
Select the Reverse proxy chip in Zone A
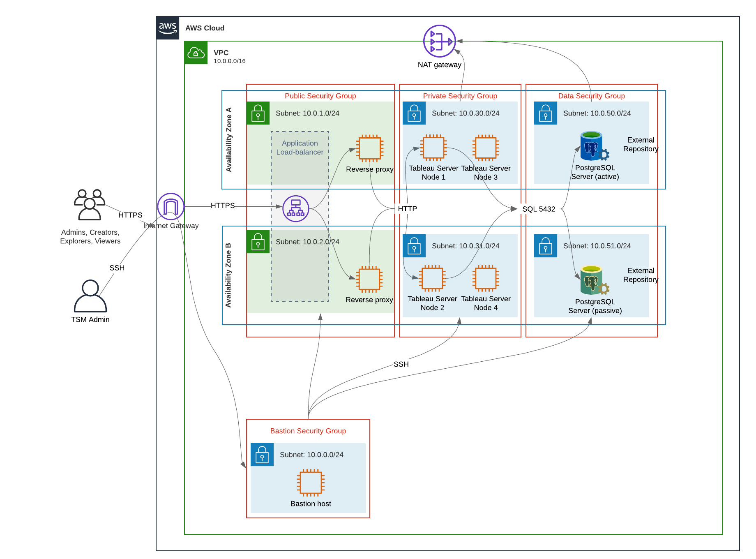coord(370,148)
